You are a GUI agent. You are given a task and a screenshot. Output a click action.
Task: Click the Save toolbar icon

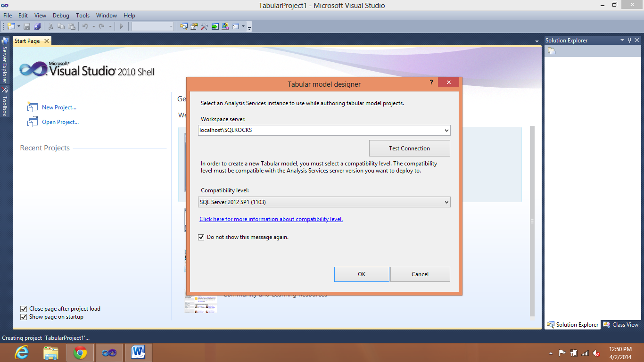(27, 26)
